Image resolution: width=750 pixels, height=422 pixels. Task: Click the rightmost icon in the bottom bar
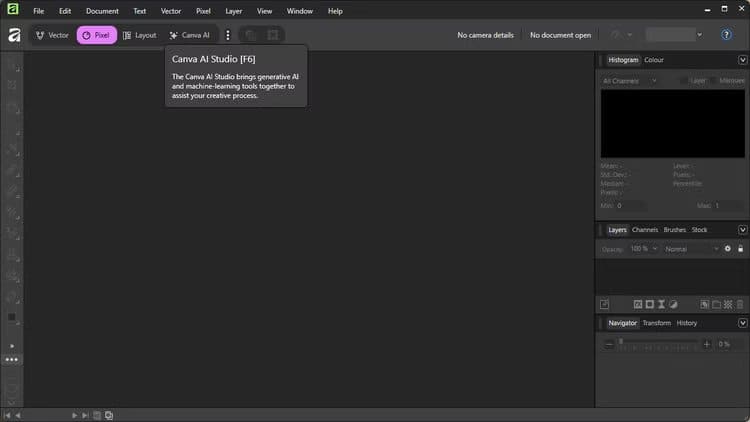(109, 415)
